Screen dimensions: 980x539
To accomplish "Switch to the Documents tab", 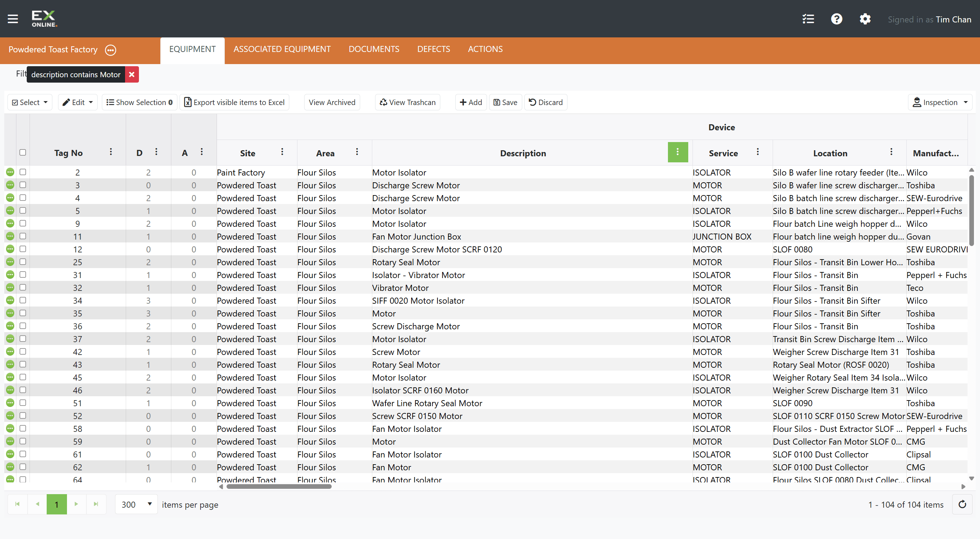I will tap(374, 49).
